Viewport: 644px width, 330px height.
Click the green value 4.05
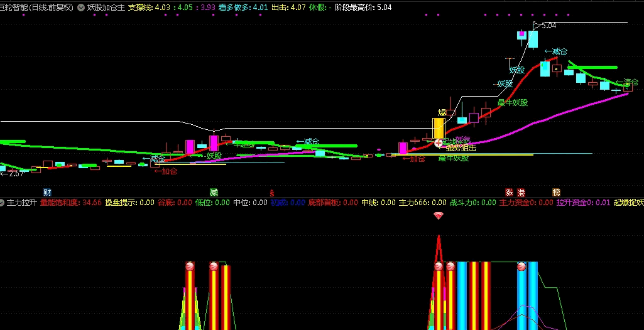(185, 8)
